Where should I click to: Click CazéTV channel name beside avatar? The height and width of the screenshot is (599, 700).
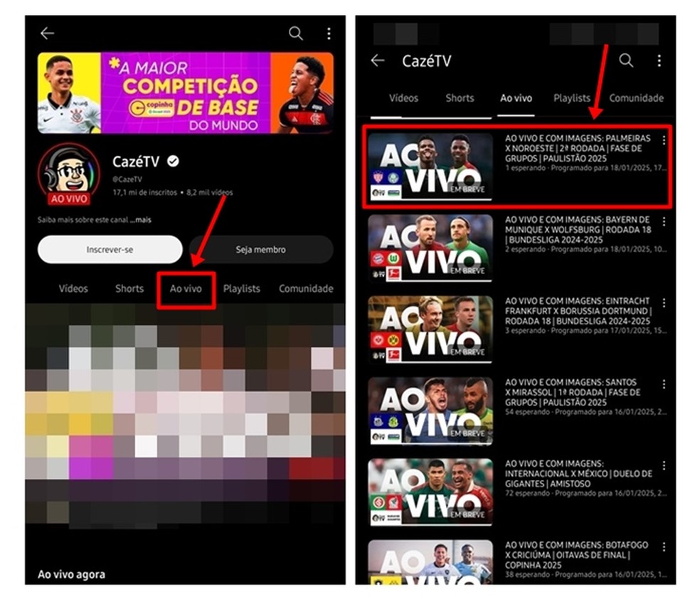(x=136, y=161)
